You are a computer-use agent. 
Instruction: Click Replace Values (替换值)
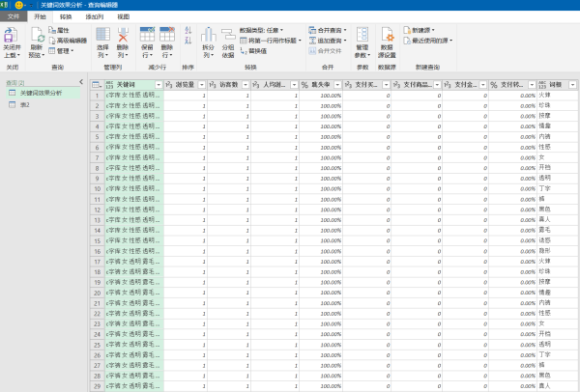pyautogui.click(x=253, y=51)
